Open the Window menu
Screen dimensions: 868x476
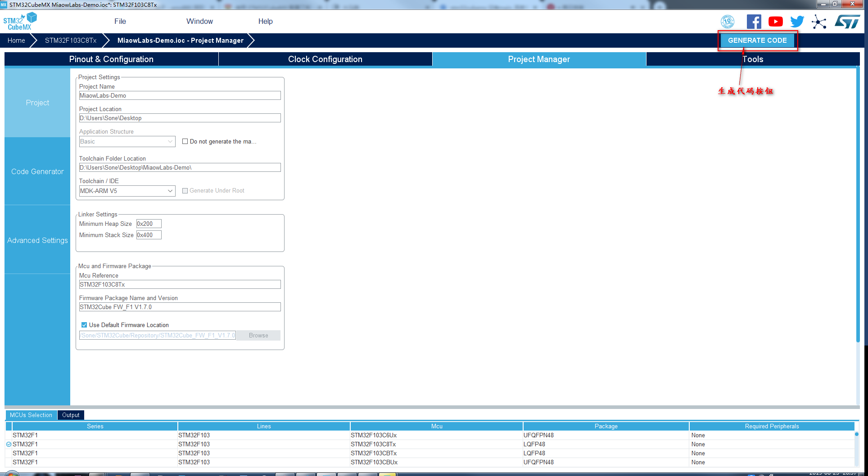[199, 21]
